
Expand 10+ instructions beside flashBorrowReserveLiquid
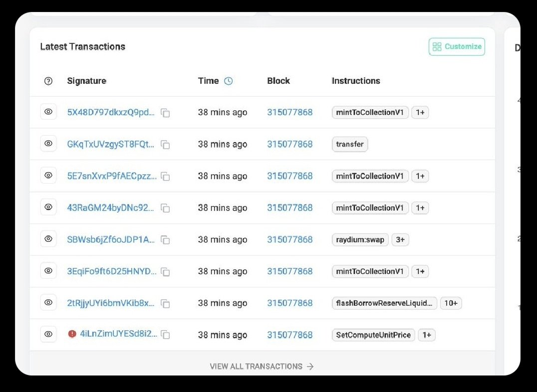[451, 303]
